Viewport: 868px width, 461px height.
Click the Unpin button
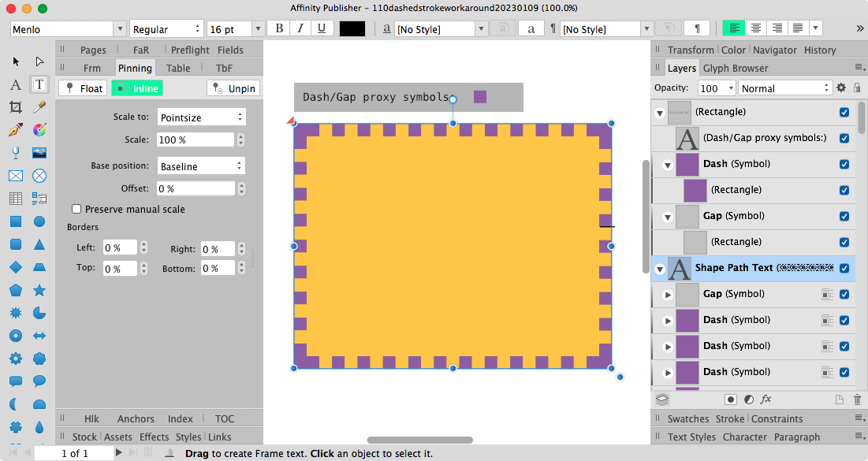[233, 87]
